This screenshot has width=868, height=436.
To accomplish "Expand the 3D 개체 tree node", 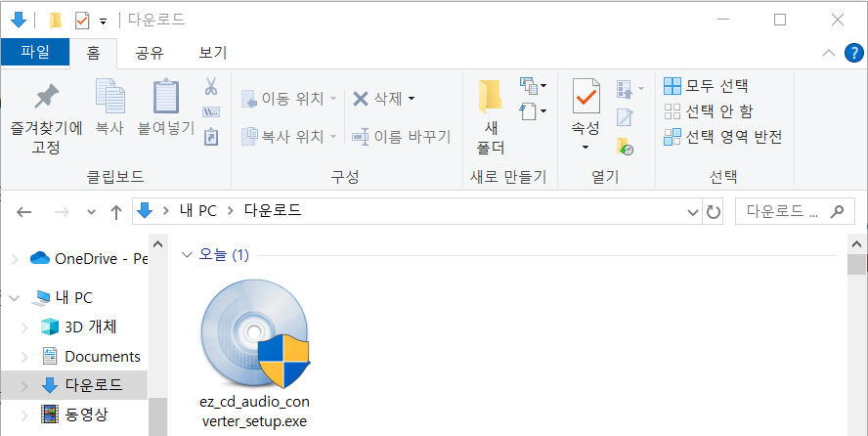I will 24,327.
